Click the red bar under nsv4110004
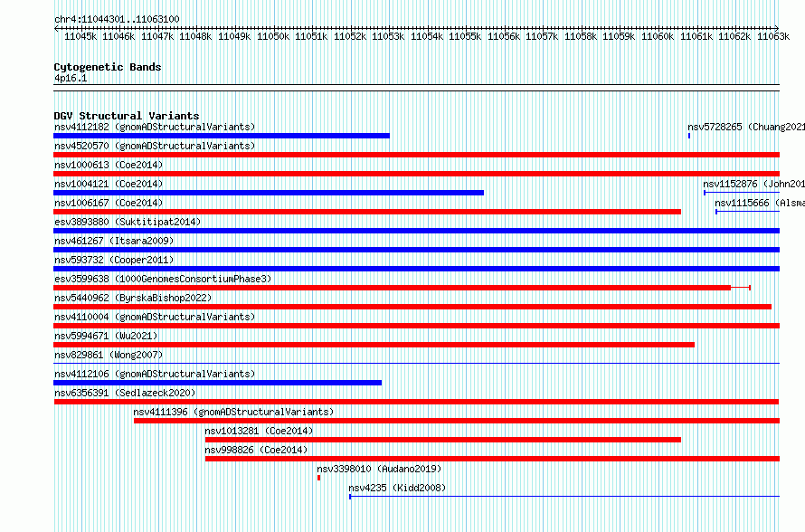Viewport: 805px width, 532px height. (x=416, y=326)
